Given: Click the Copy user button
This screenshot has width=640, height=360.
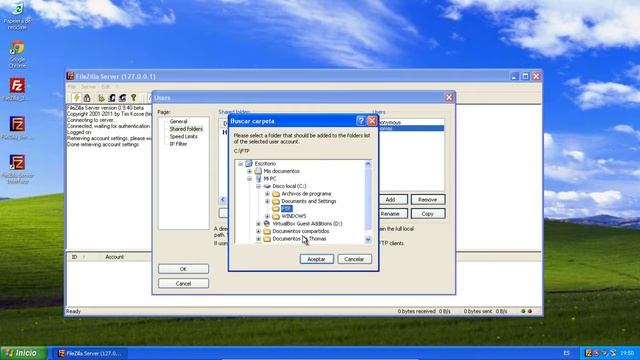Looking at the screenshot, I should [428, 214].
